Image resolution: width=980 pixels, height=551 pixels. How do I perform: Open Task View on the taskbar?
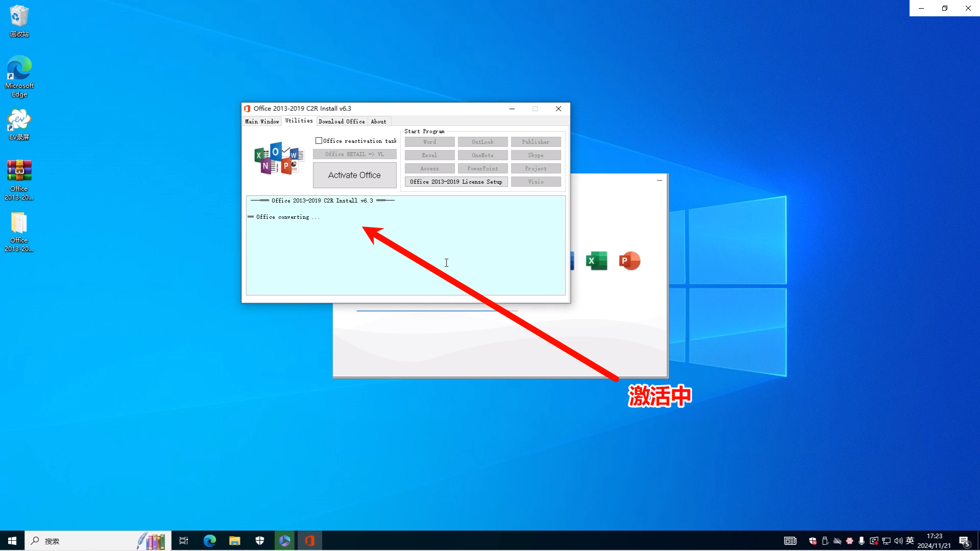pos(184,541)
